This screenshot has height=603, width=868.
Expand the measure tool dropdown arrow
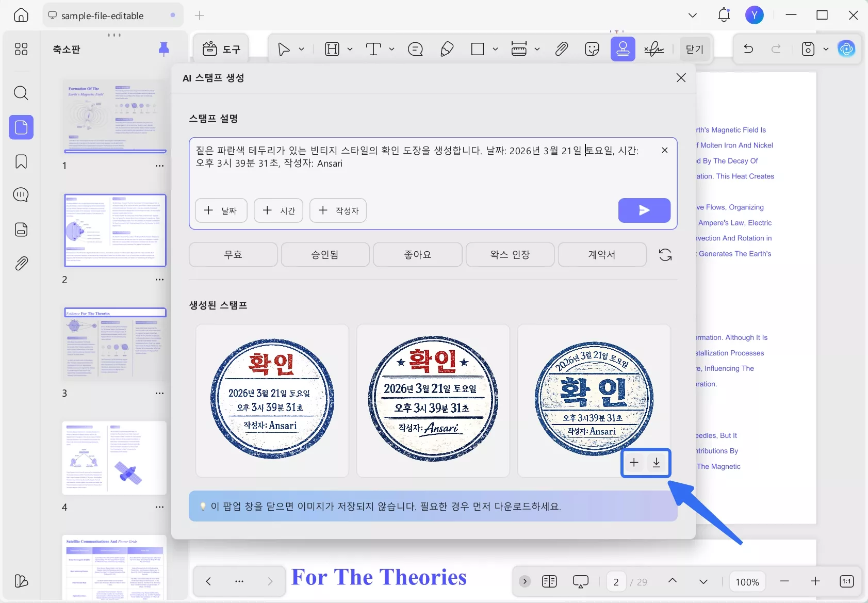pos(537,49)
